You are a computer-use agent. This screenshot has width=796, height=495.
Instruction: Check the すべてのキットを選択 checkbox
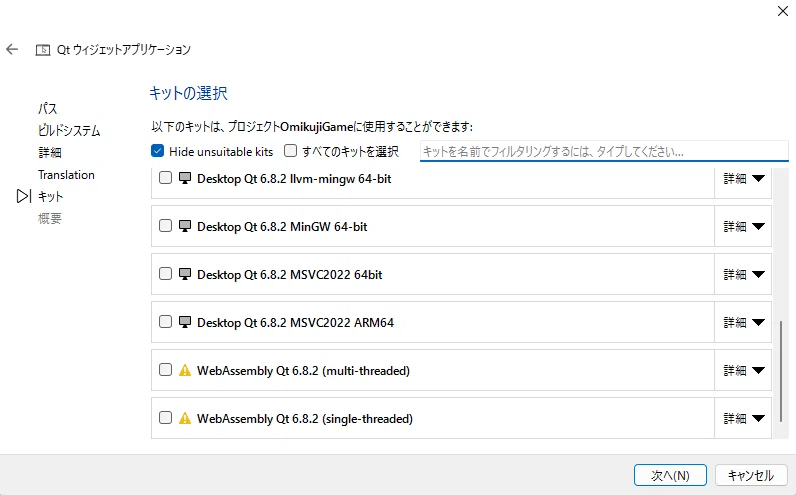290,151
